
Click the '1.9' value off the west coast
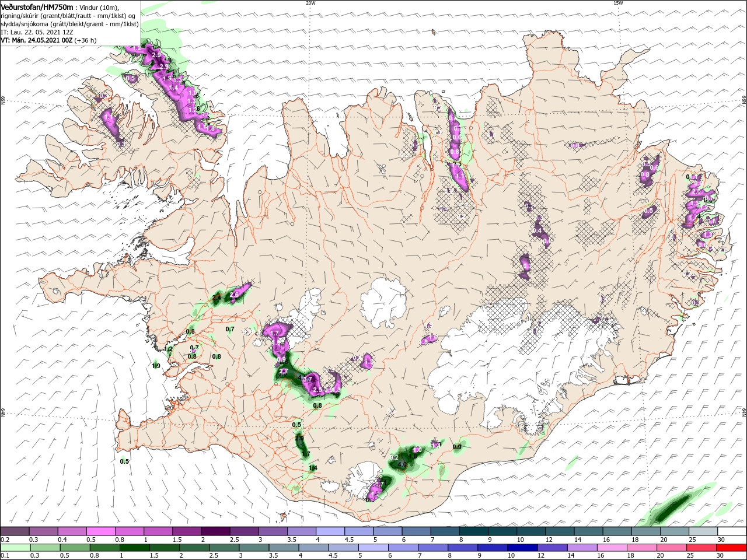[156, 366]
